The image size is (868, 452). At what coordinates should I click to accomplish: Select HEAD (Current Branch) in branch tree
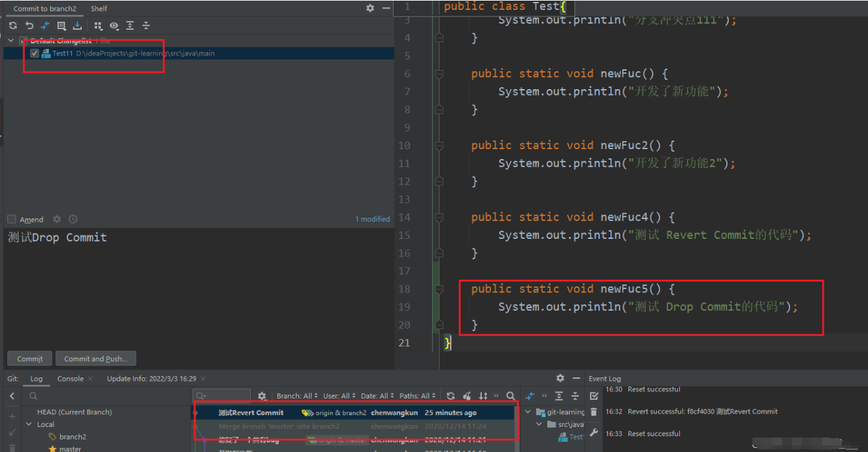click(x=75, y=412)
